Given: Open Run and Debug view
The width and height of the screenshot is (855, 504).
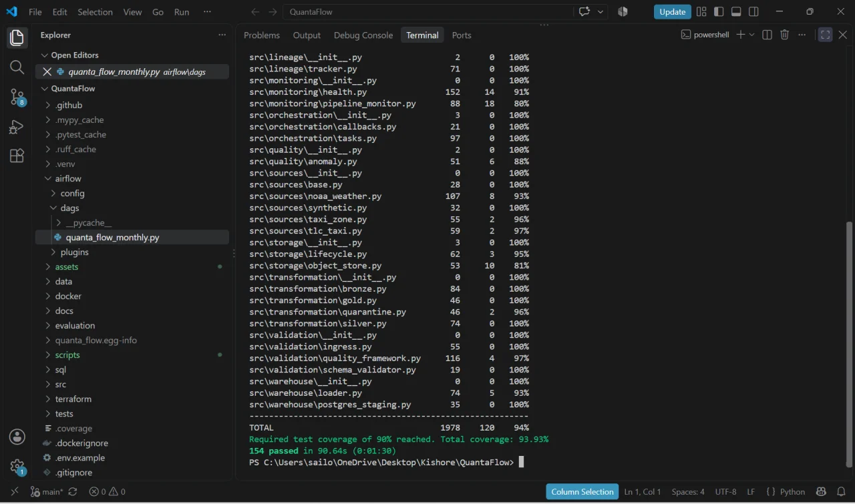Looking at the screenshot, I should click(17, 127).
